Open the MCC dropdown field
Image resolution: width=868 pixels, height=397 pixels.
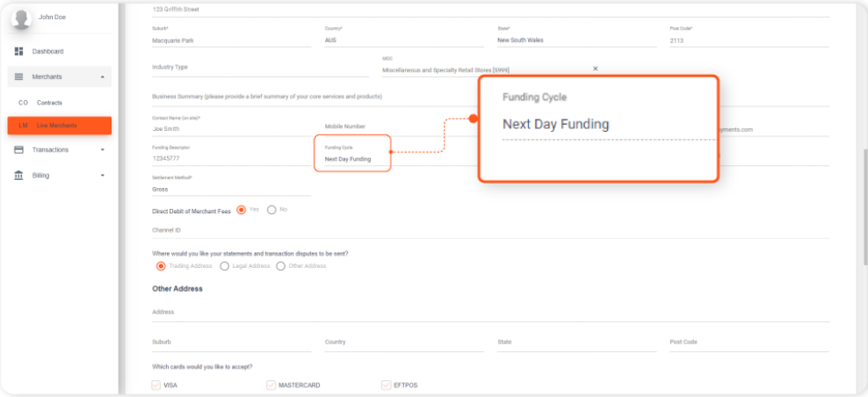[x=490, y=68]
